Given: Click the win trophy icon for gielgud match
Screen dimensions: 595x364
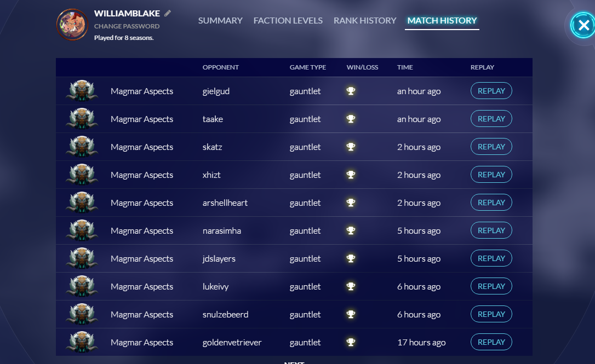Looking at the screenshot, I should tap(351, 91).
